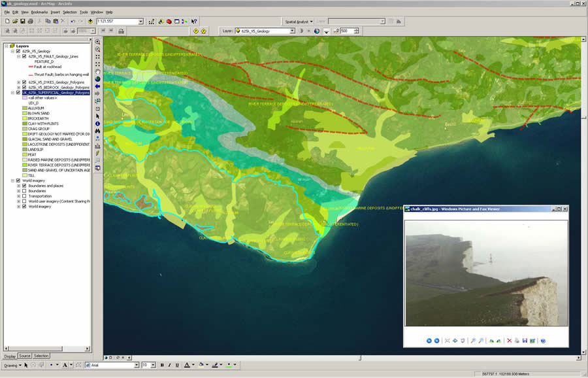Select the Zoom Out tool
This screenshot has height=378, width=588.
pos(97,49)
